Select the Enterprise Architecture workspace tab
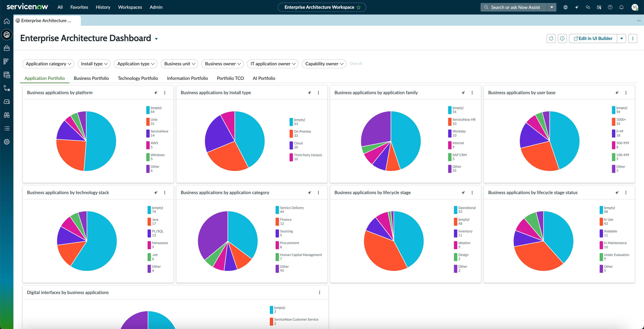The height and width of the screenshot is (329, 644). 47,21
